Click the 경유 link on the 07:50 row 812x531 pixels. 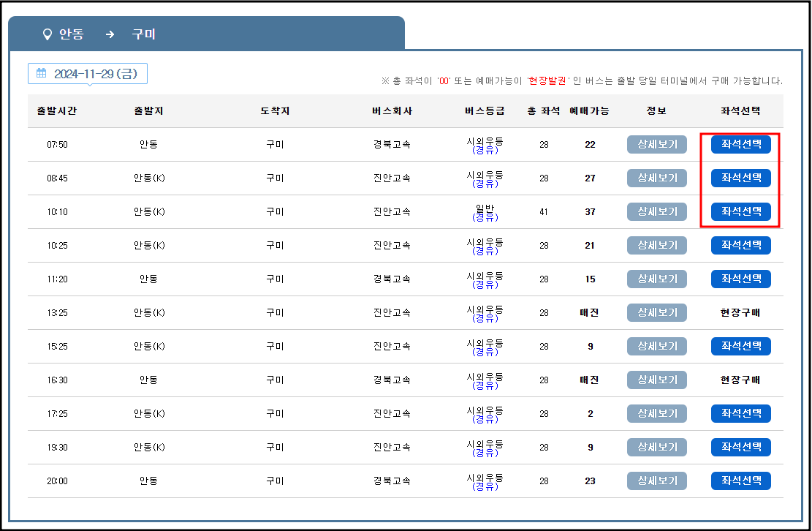tap(486, 150)
